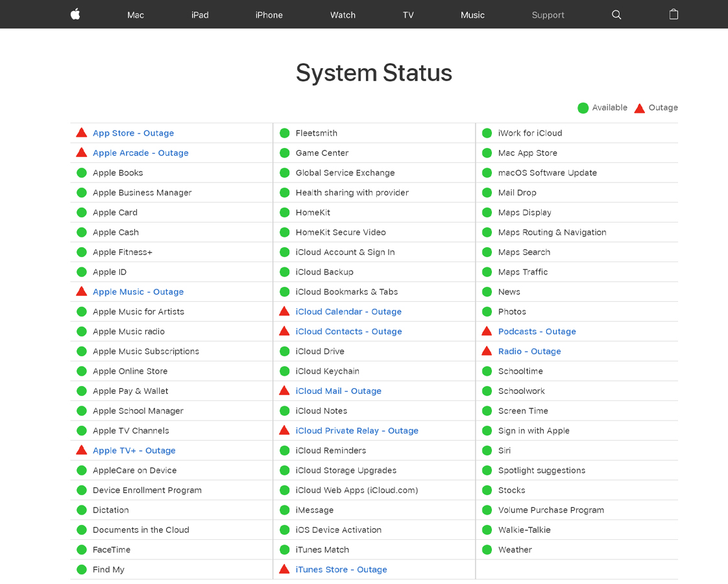The width and height of the screenshot is (728, 584).
Task: Open the iPhone menu
Action: [269, 15]
